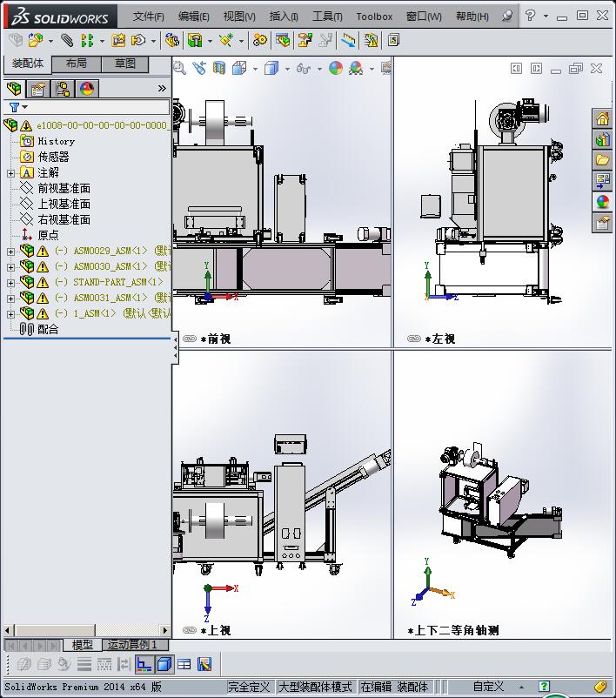Open Appearances task pane color ball

(x=602, y=202)
